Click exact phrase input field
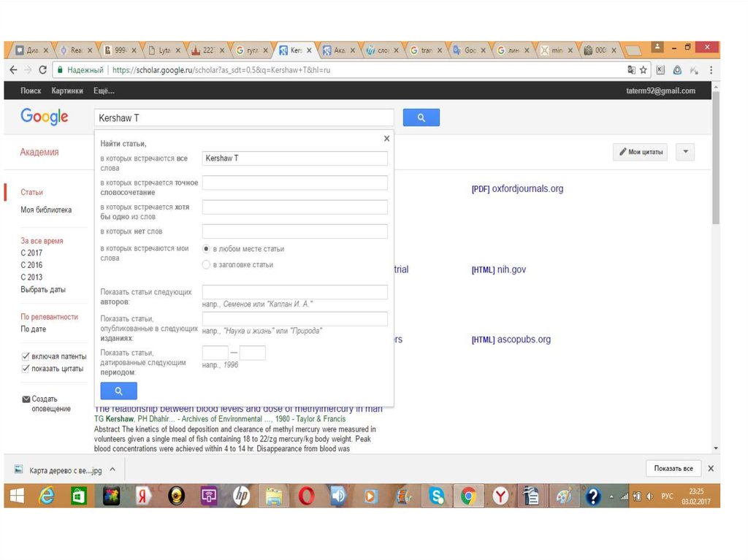The width and height of the screenshot is (748, 560). (x=295, y=183)
